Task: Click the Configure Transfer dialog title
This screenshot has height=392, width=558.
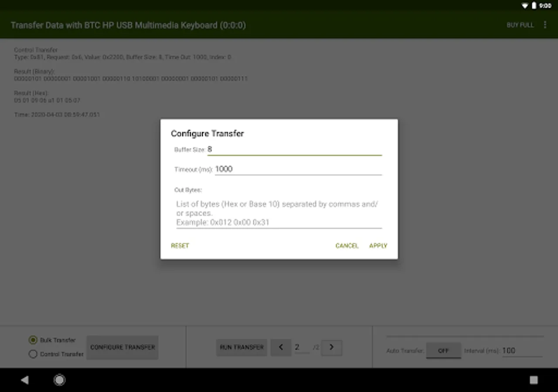Action: (208, 134)
